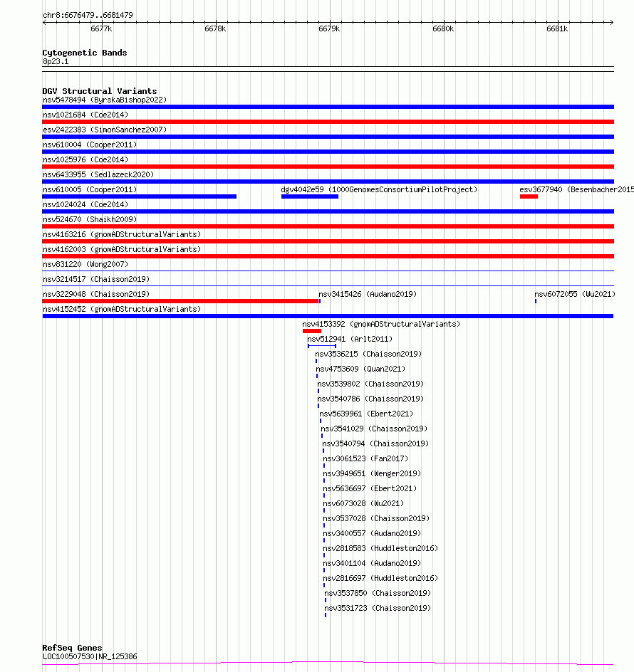Open dgv4042e59 (1000GenomesConsortiumPilotProject) label
634x672 pixels.
pos(379,189)
